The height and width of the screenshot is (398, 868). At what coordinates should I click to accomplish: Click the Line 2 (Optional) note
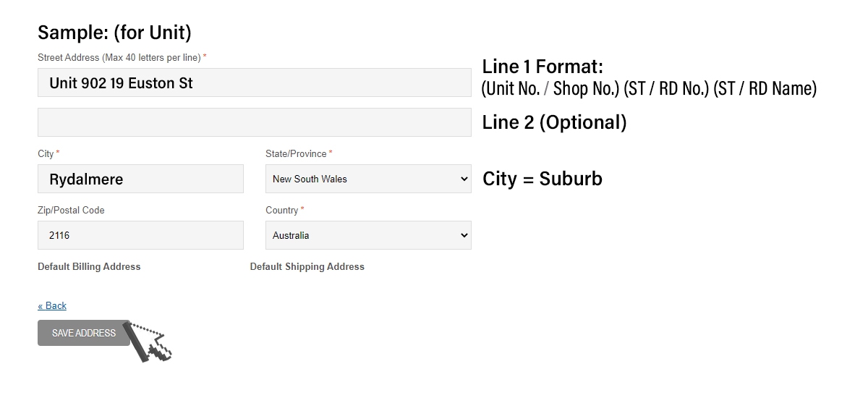[x=555, y=122]
